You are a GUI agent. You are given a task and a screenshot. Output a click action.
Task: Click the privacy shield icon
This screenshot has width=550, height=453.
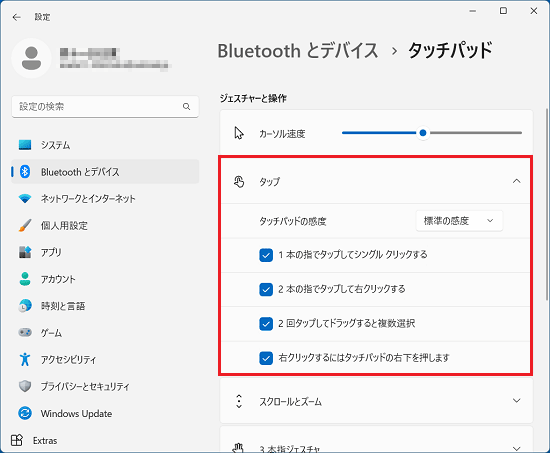click(25, 386)
